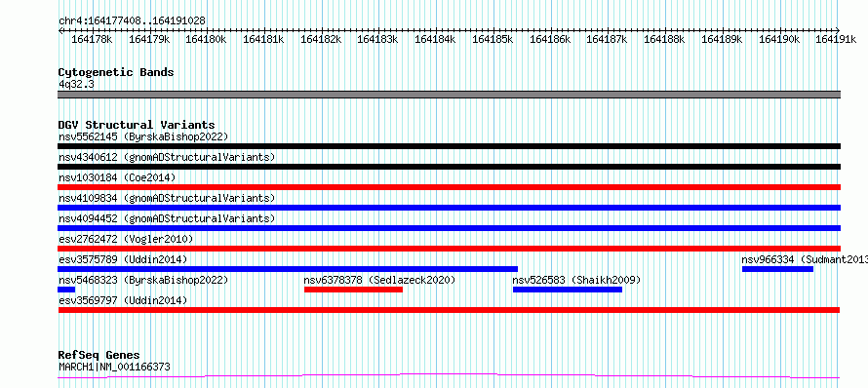The height and width of the screenshot is (388, 868).
Task: Click the nsv1030184 (Coe2014) label
Action: 117,177
